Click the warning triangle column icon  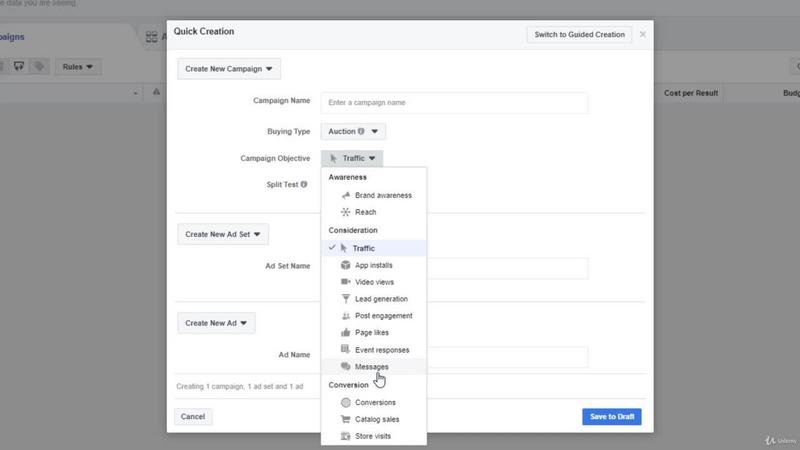[x=156, y=92]
